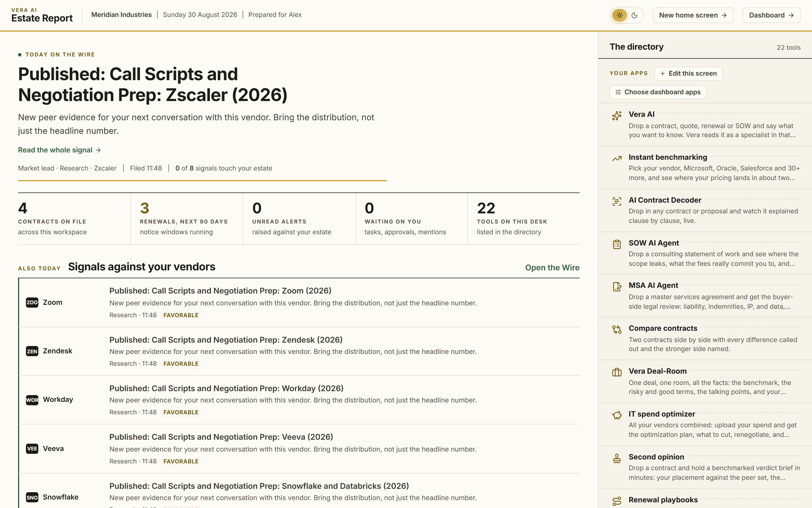The width and height of the screenshot is (812, 508).
Task: Open the Vera Deal-Room tool title
Action: coord(657,371)
